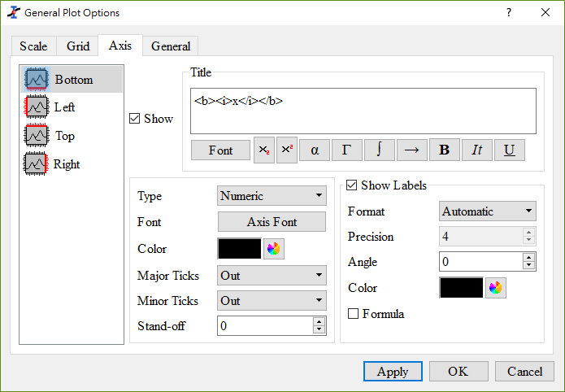Insert integral math symbol

[x=380, y=150]
